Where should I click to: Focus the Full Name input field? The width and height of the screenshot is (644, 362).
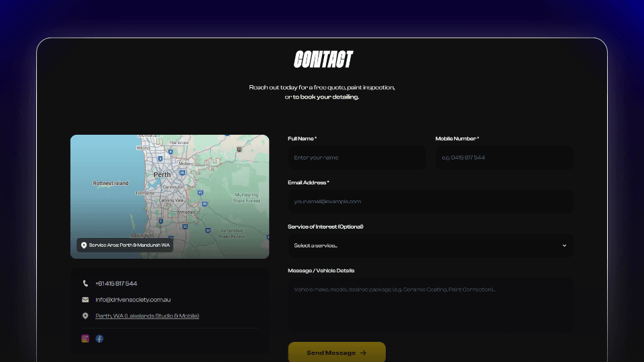point(356,158)
